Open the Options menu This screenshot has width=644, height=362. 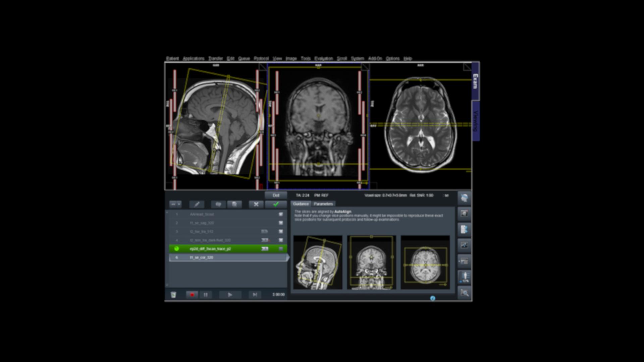(393, 58)
